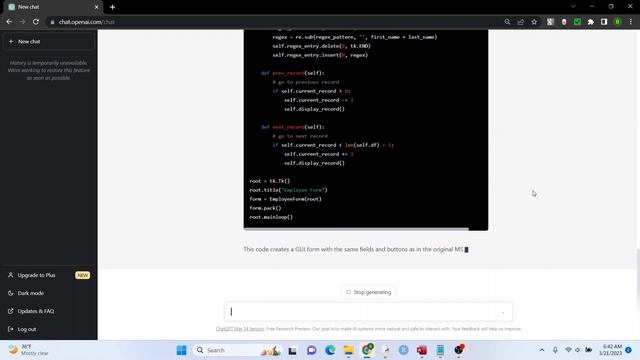
Task: Click the taskbar Search box
Action: pyautogui.click(x=237, y=350)
